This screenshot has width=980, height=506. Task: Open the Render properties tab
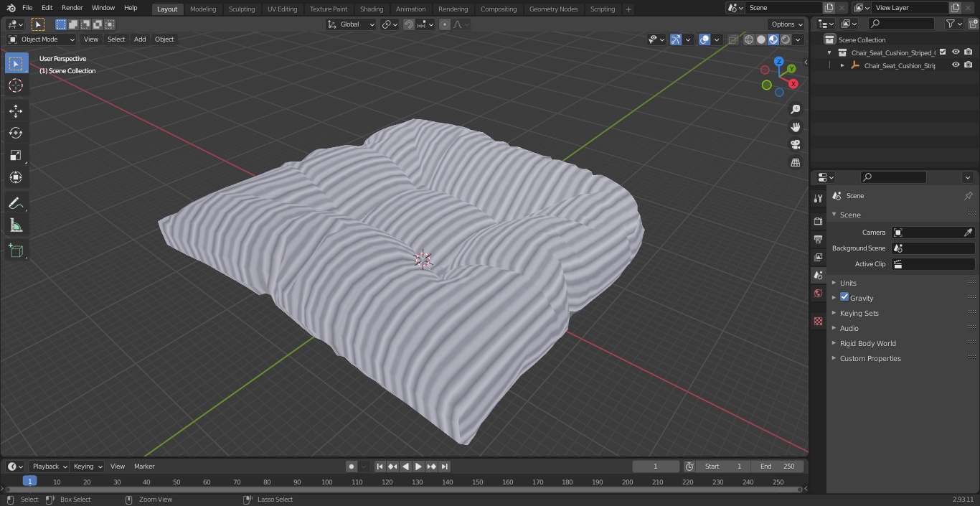pos(818,221)
